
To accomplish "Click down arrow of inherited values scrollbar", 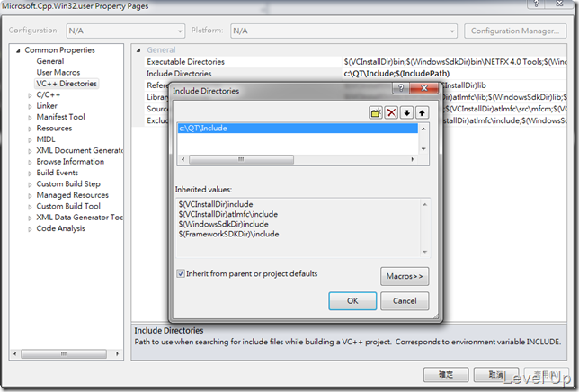I will [424, 252].
